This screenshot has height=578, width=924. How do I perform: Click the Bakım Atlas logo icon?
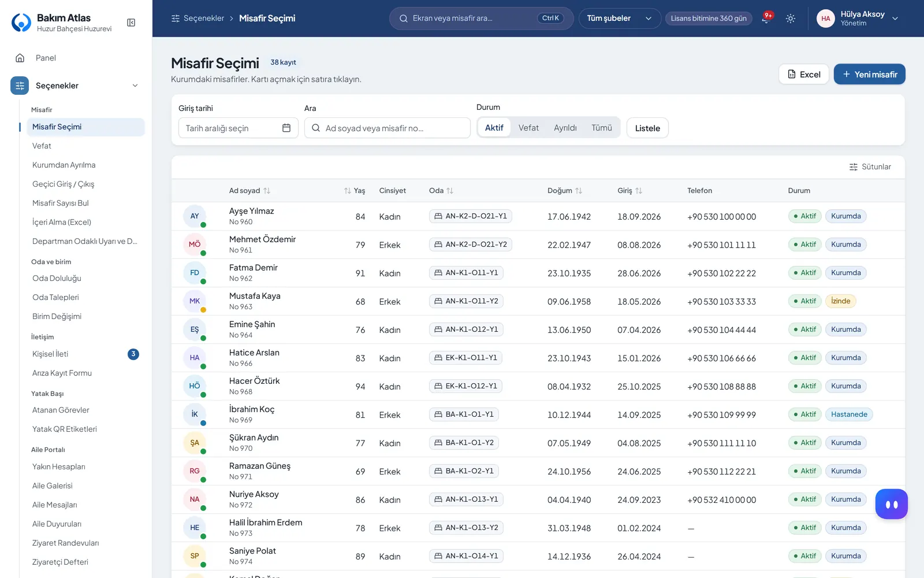pos(21,23)
